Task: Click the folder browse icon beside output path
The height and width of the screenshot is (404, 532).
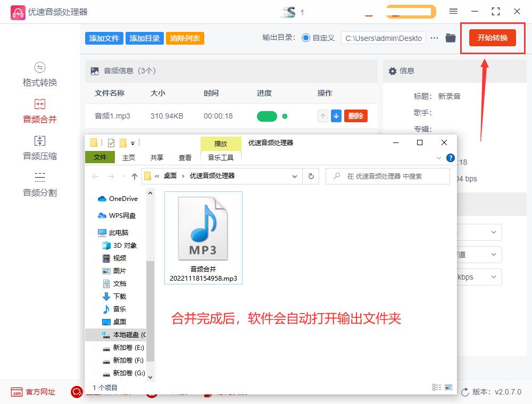Action: point(451,38)
